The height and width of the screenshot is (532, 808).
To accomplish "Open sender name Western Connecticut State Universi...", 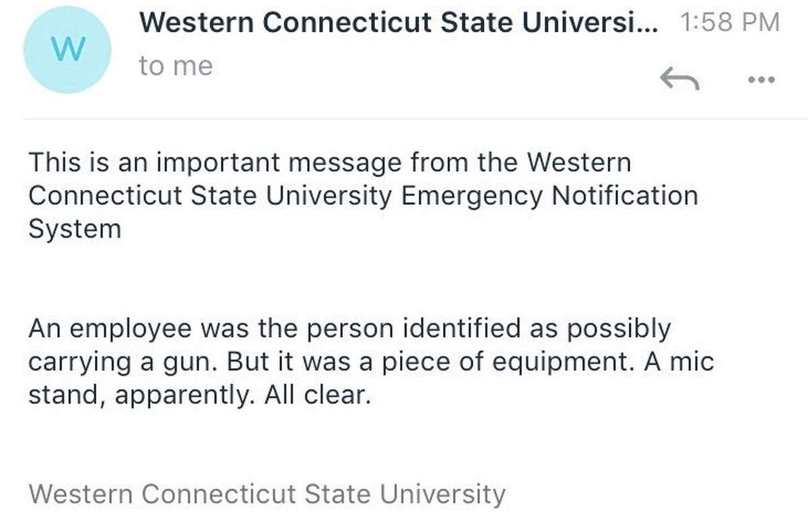I will [x=391, y=24].
